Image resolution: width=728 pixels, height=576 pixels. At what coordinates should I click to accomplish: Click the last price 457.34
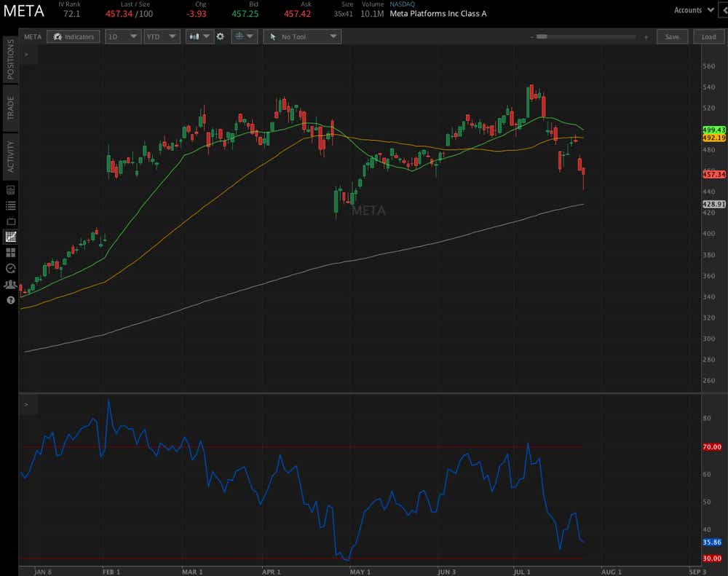[119, 14]
